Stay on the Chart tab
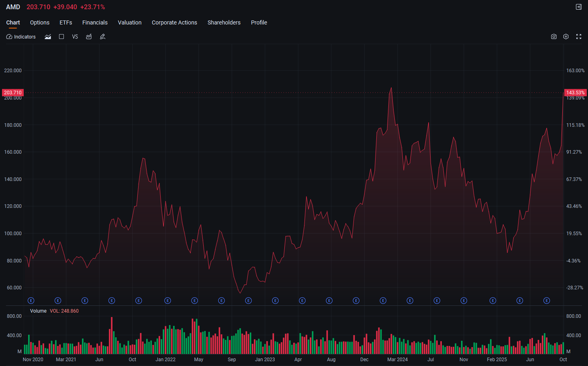Screen dimensions: 588x366 (13, 22)
